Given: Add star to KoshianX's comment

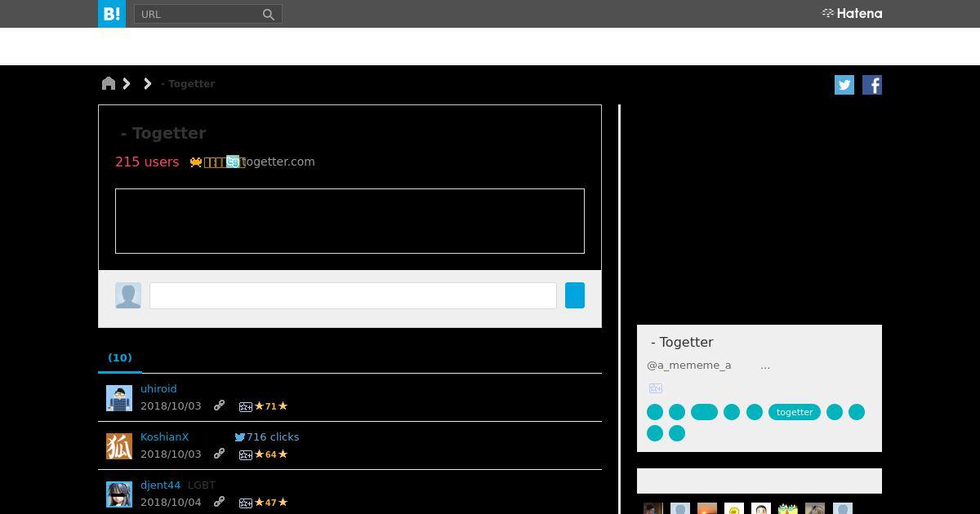Looking at the screenshot, I should pyautogui.click(x=246, y=454).
